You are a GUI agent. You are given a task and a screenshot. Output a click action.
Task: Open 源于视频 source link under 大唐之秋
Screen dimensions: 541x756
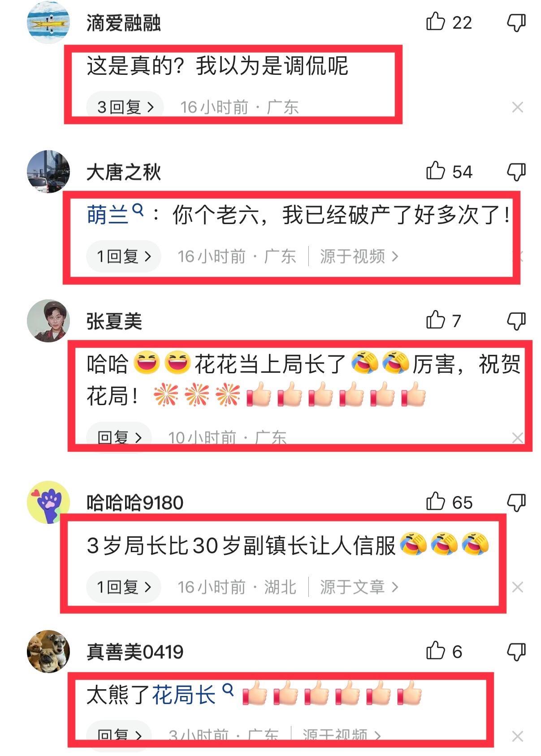click(359, 256)
